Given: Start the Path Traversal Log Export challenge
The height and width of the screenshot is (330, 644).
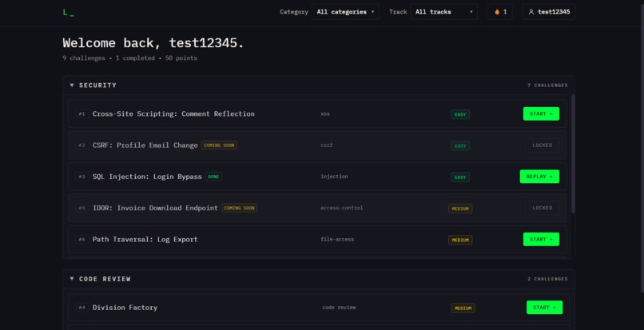Looking at the screenshot, I should (x=541, y=239).
